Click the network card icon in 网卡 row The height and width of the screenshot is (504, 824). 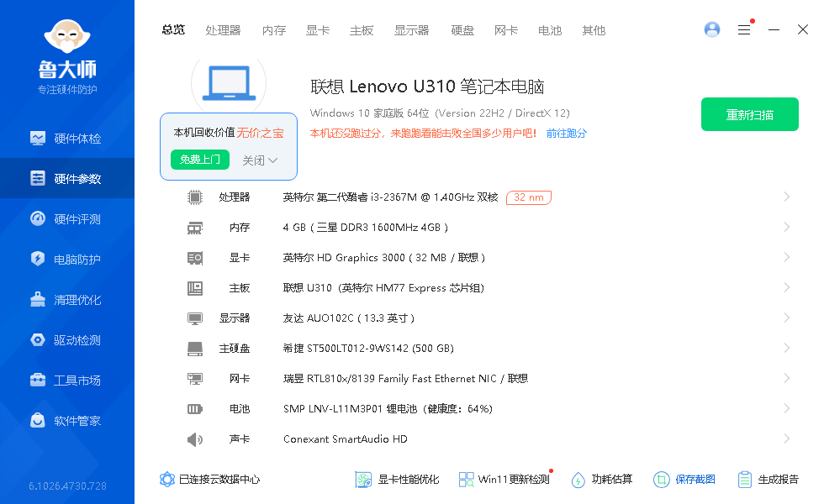tap(195, 379)
